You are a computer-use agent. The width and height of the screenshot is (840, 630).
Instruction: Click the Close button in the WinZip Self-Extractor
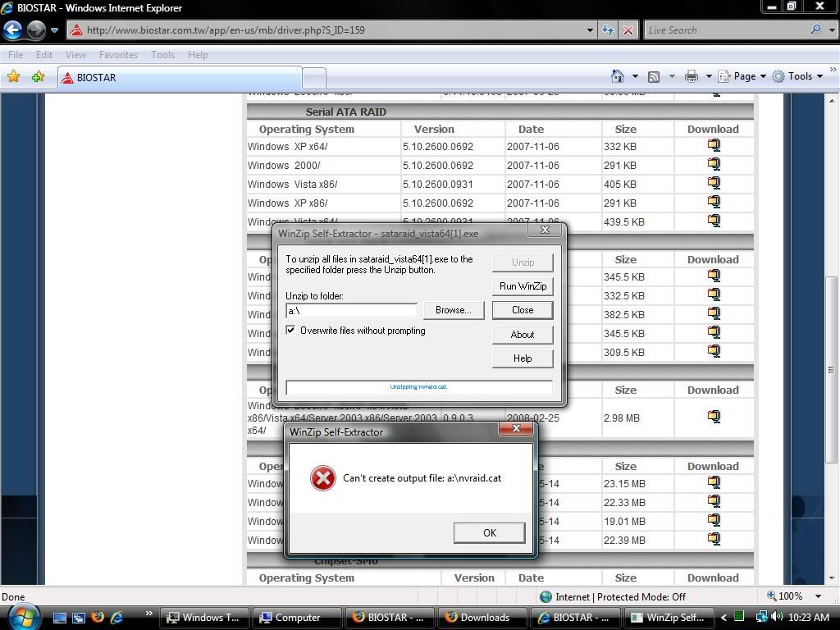523,310
